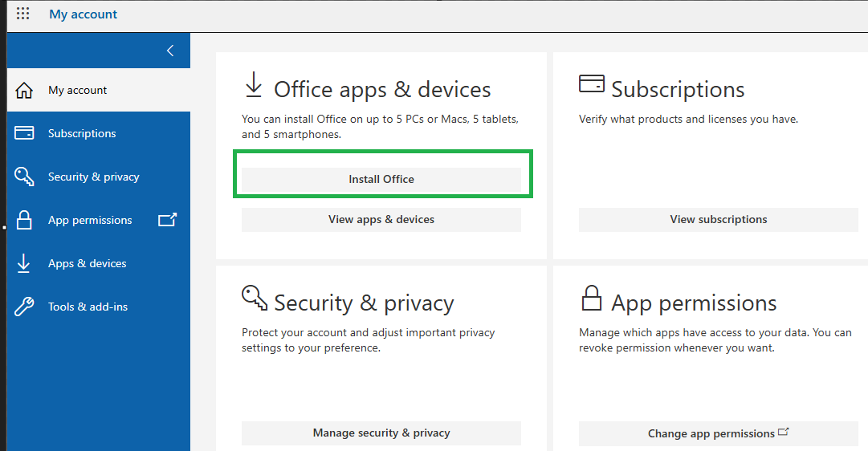The height and width of the screenshot is (451, 868).
Task: Click the key icon in the sidebar
Action: (24, 177)
